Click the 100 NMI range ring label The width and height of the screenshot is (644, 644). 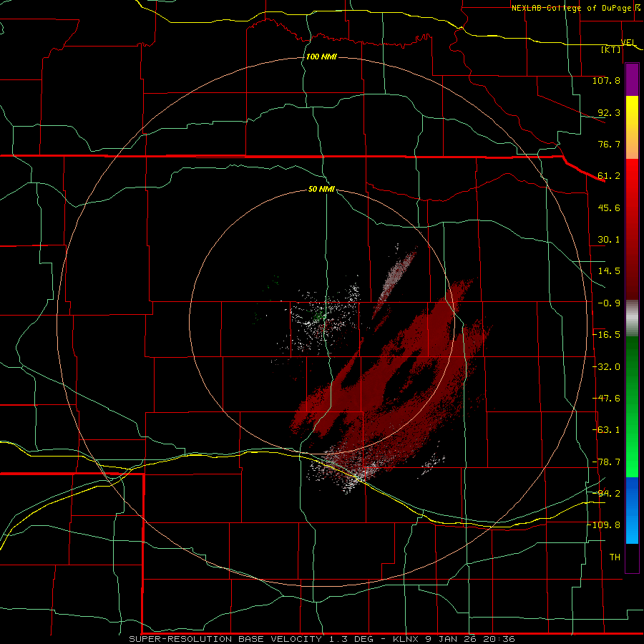(321, 57)
